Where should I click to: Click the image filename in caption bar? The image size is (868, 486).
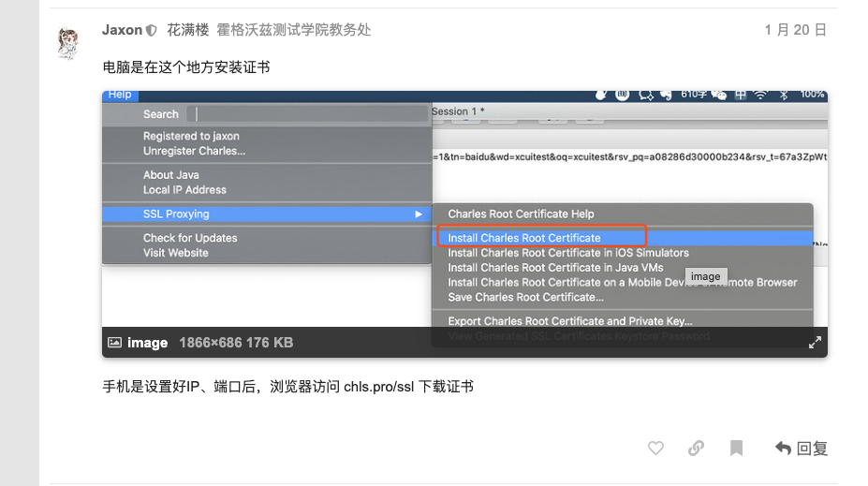(x=147, y=343)
